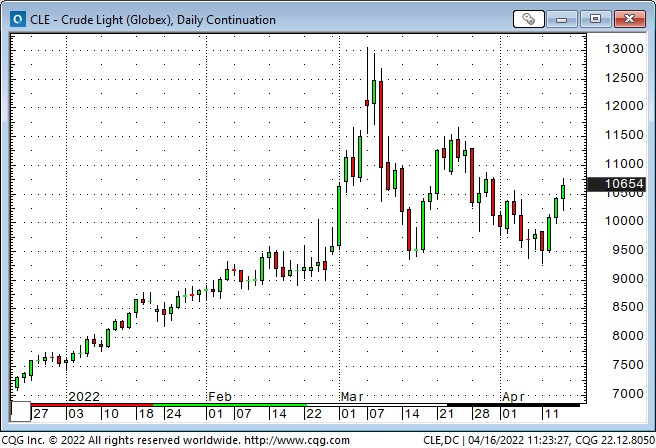Image resolution: width=656 pixels, height=448 pixels.
Task: Click the black segment of the time scroll bar
Action: pyautogui.click(x=513, y=405)
